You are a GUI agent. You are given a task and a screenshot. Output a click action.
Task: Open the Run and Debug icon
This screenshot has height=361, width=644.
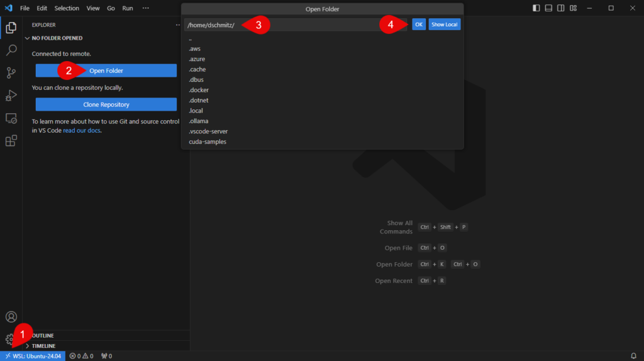click(x=11, y=95)
